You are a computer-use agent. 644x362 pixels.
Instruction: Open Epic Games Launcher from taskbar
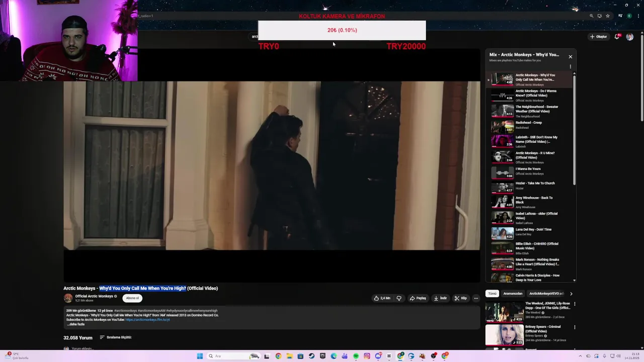(323, 356)
